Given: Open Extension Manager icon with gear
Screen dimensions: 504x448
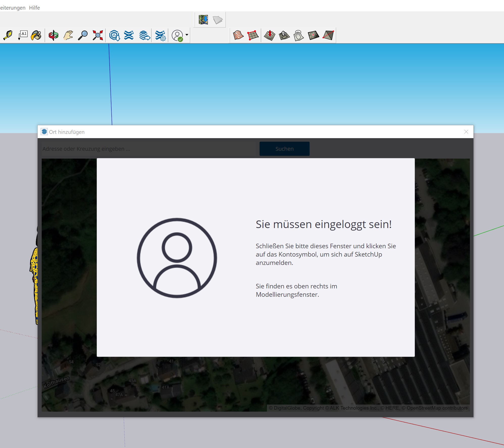Looking at the screenshot, I should (160, 35).
